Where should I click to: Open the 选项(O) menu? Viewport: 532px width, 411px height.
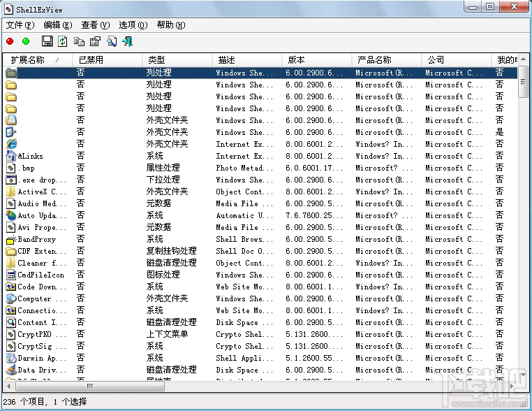[x=133, y=24]
